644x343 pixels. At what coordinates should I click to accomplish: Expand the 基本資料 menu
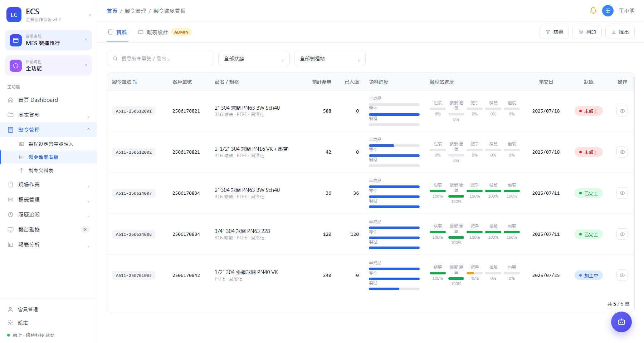coord(49,115)
